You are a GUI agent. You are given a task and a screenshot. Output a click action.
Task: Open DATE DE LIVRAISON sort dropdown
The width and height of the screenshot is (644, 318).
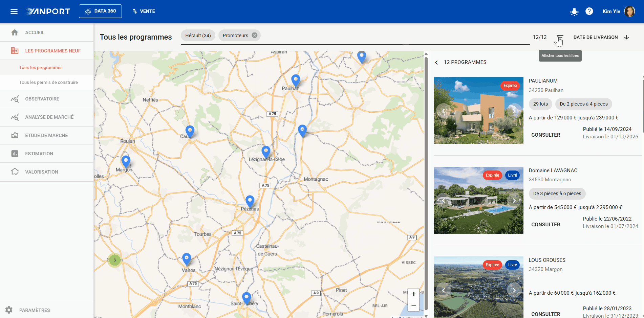tap(596, 37)
